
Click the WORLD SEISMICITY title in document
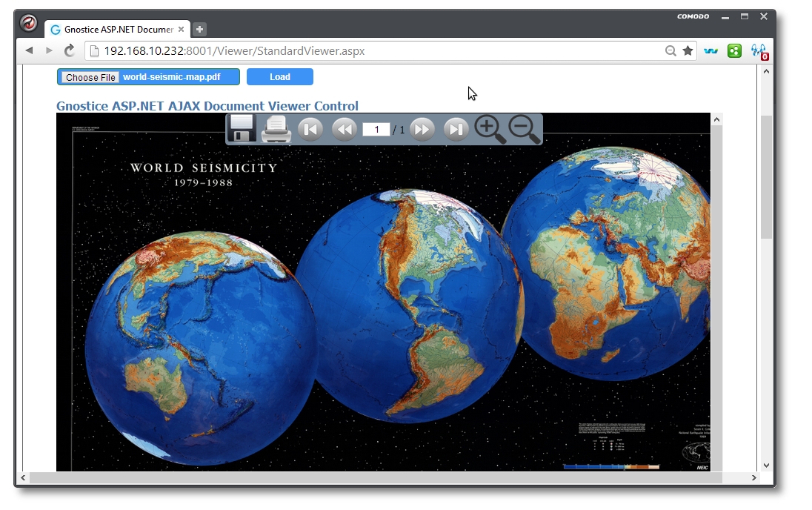pyautogui.click(x=204, y=168)
